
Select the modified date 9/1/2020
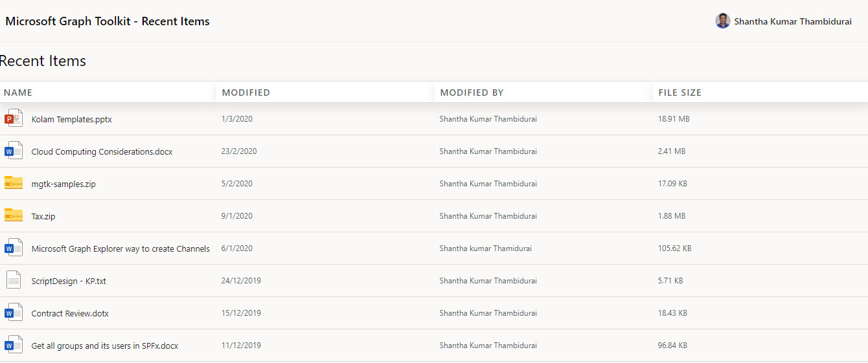click(x=237, y=216)
